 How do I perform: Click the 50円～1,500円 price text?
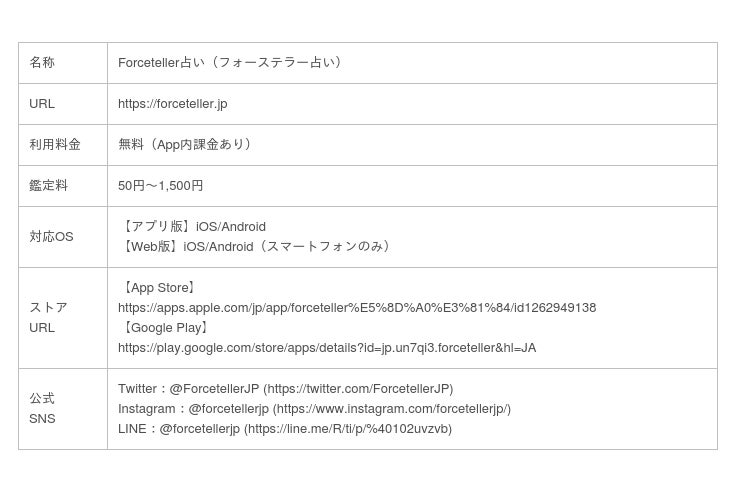point(160,186)
